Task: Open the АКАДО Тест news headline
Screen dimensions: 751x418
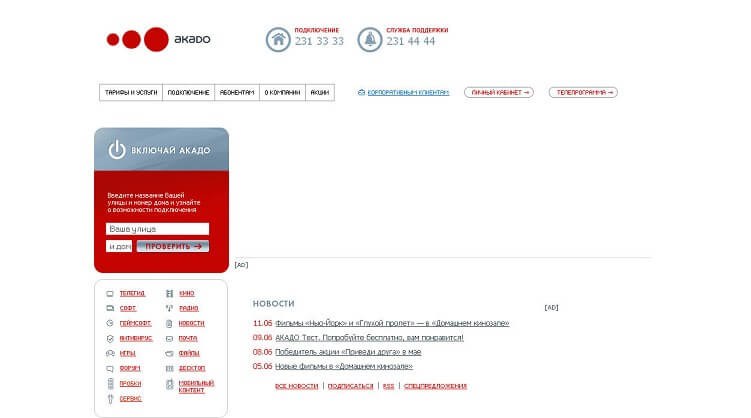Action: pyautogui.click(x=369, y=338)
